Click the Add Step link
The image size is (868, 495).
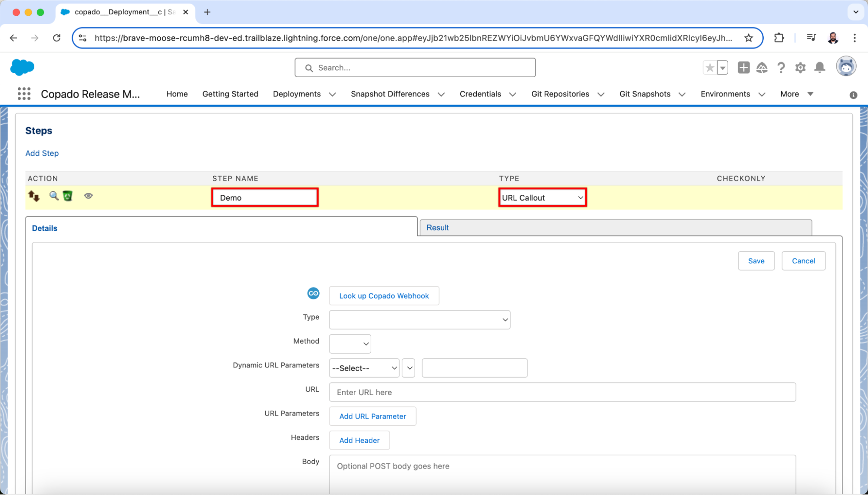[42, 153]
